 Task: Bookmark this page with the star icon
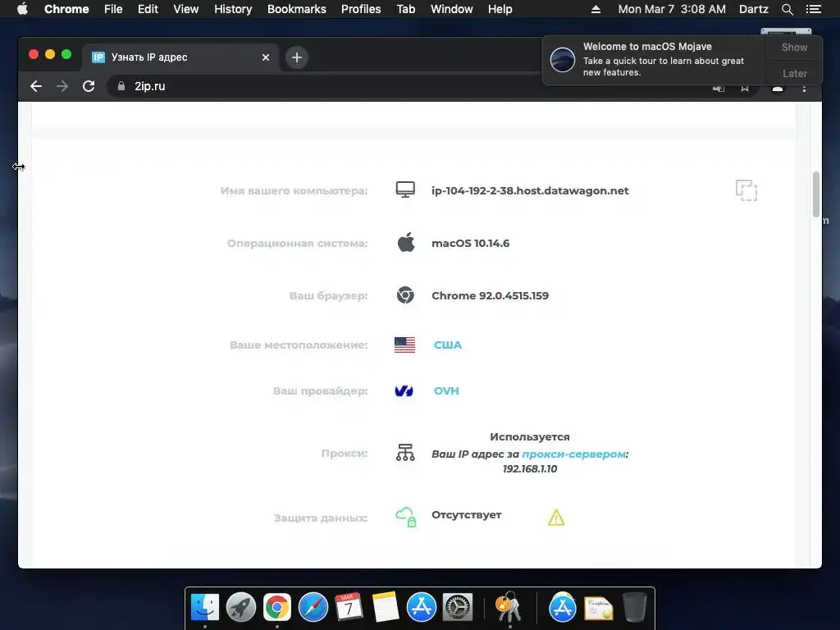(745, 89)
